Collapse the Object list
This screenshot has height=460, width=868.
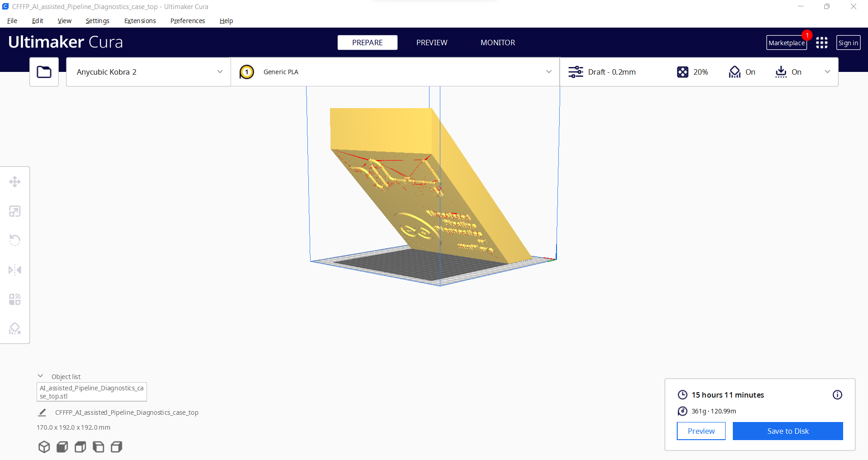[x=40, y=376]
